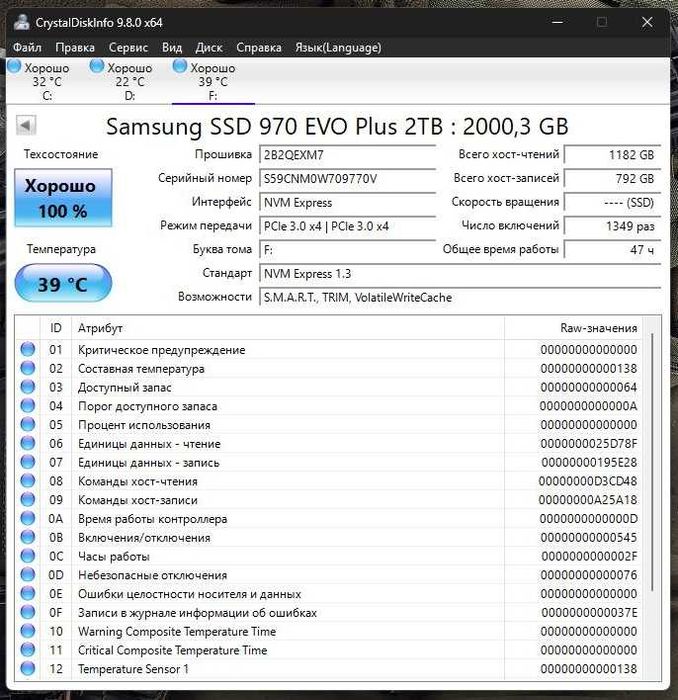Select the Доступный запас attribute text
Image resolution: width=678 pixels, height=700 pixels.
[125, 388]
